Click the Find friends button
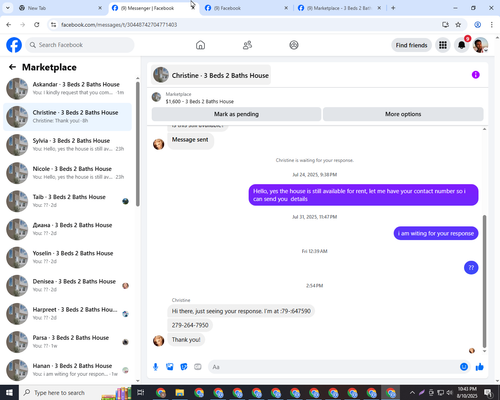 (411, 45)
